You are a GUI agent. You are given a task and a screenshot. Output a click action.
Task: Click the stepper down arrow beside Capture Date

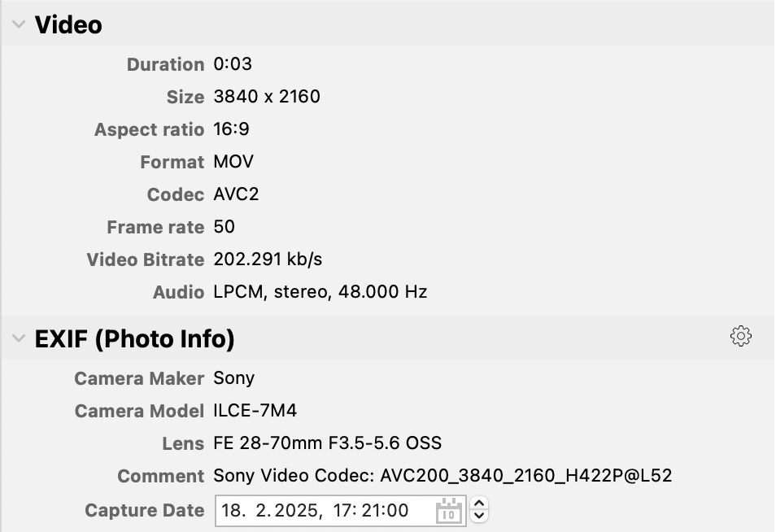480,515
